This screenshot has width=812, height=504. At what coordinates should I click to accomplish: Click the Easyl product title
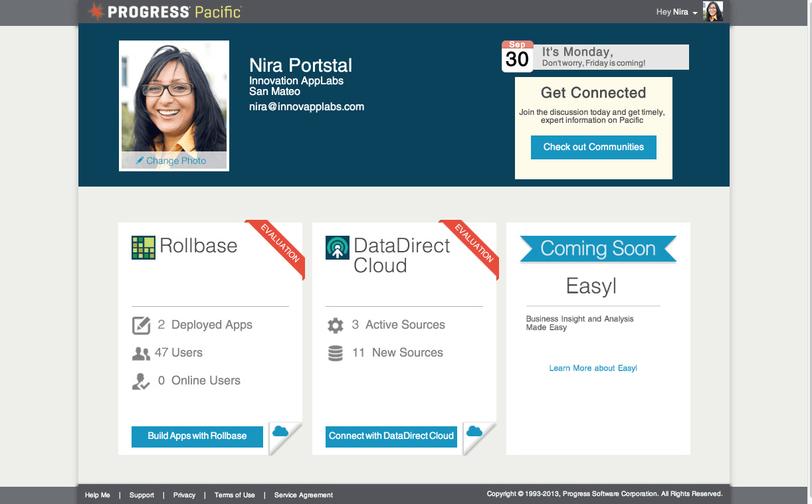(591, 286)
